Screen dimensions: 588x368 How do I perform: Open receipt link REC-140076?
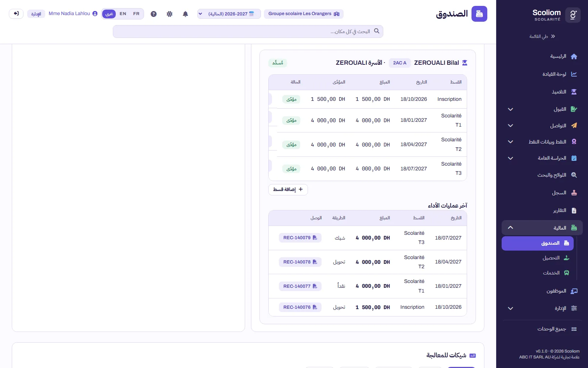300,307
